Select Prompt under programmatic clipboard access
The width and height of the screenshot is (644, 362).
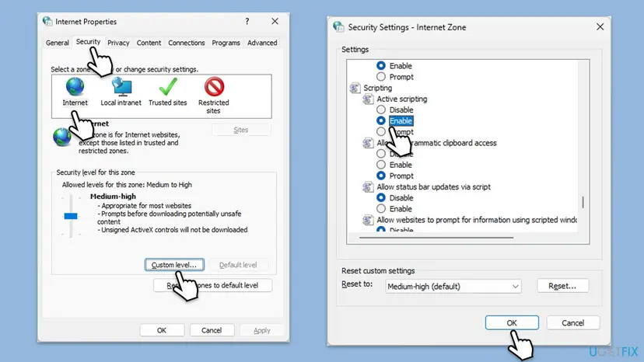click(x=381, y=176)
